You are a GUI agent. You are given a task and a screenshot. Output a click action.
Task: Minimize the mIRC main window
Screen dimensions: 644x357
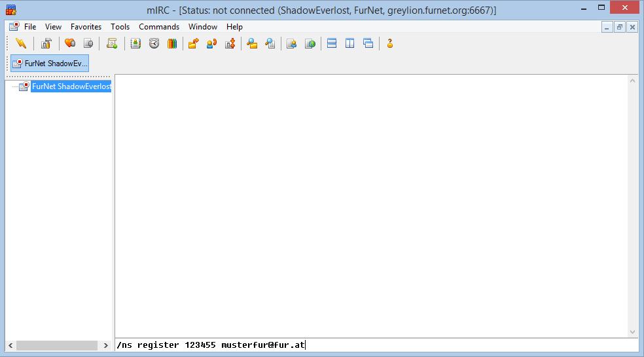click(584, 9)
